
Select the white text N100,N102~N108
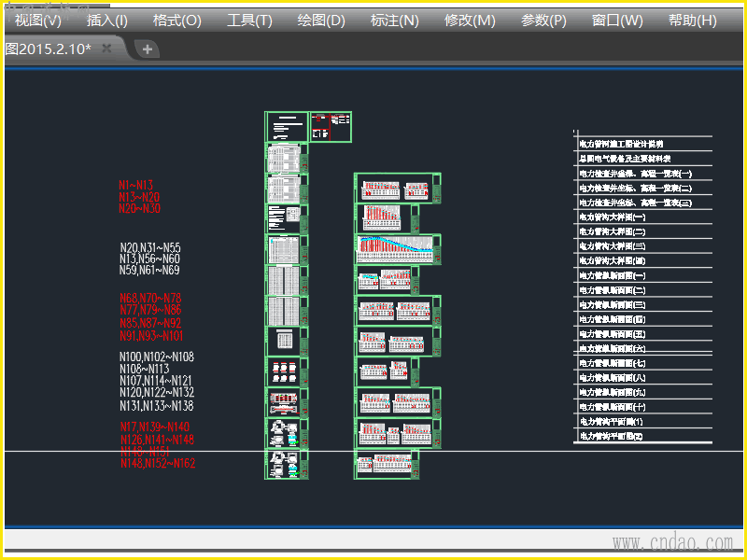coord(157,357)
